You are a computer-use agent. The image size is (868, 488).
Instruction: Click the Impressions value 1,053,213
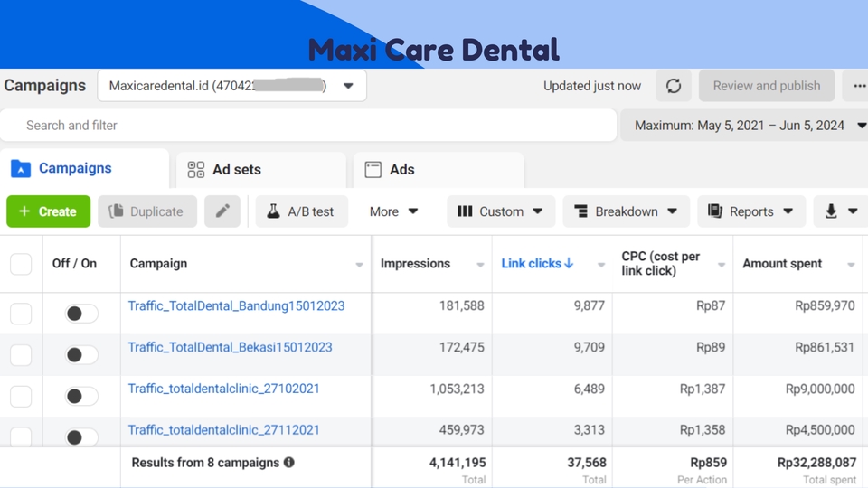pyautogui.click(x=457, y=389)
